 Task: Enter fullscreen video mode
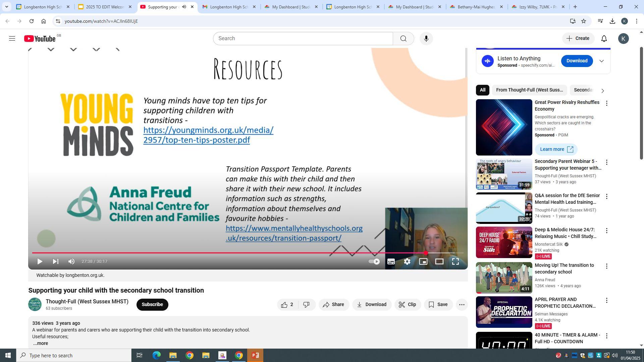point(455,261)
